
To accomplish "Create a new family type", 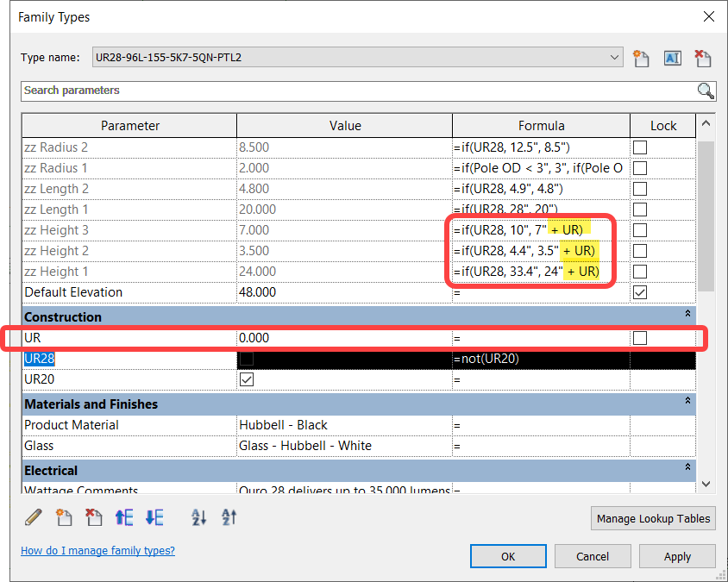I will tap(641, 58).
